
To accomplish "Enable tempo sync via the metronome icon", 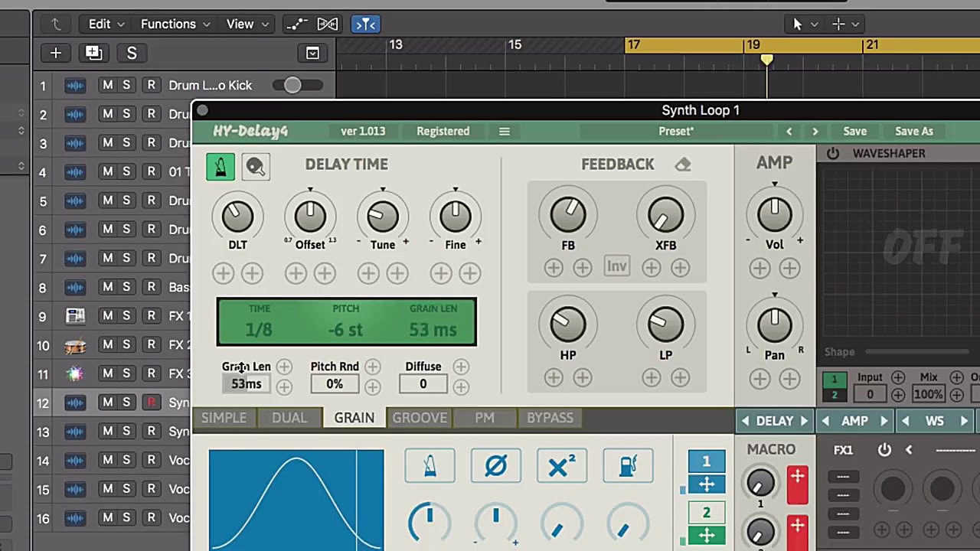I will tap(220, 166).
